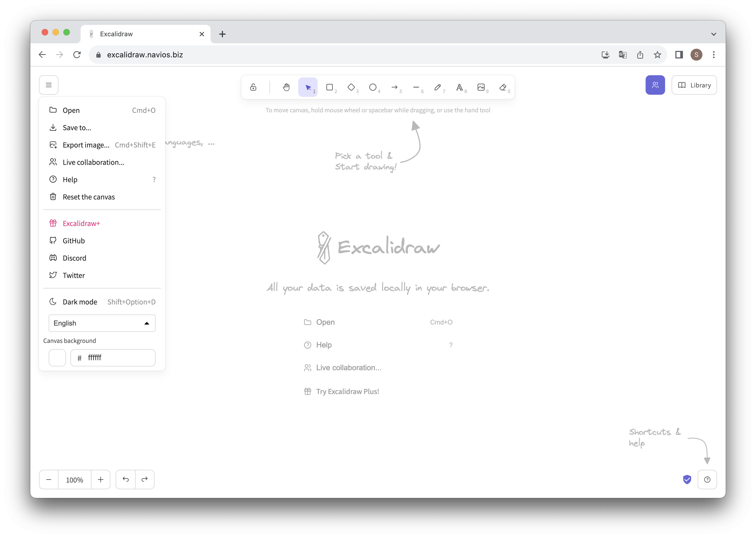Toggle the canvas lock tool icon
Image resolution: width=756 pixels, height=538 pixels.
point(253,87)
